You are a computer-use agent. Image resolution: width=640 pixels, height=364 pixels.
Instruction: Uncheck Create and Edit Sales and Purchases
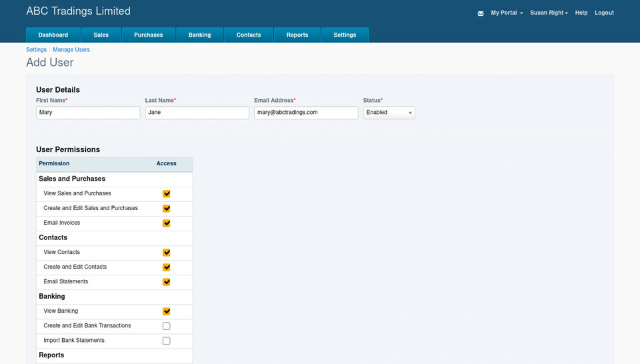166,208
